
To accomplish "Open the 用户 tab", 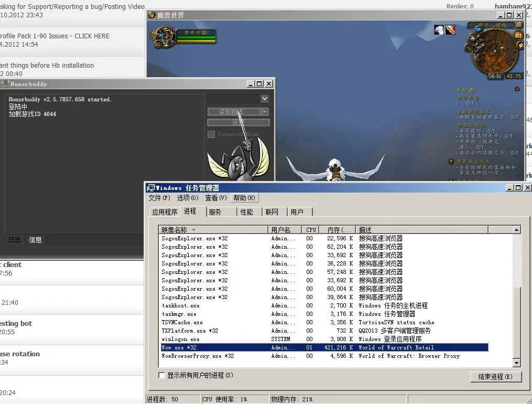I will 300,212.
